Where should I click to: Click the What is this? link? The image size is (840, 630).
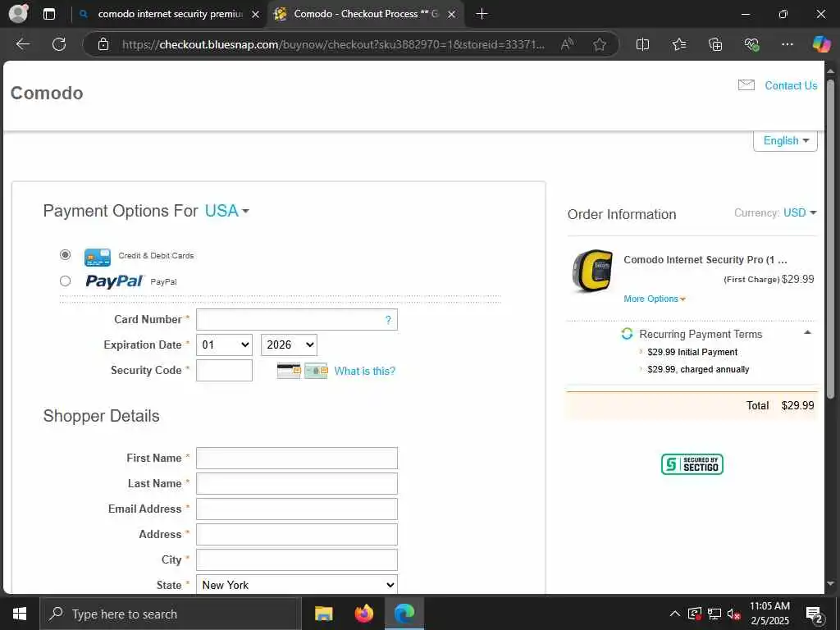365,371
